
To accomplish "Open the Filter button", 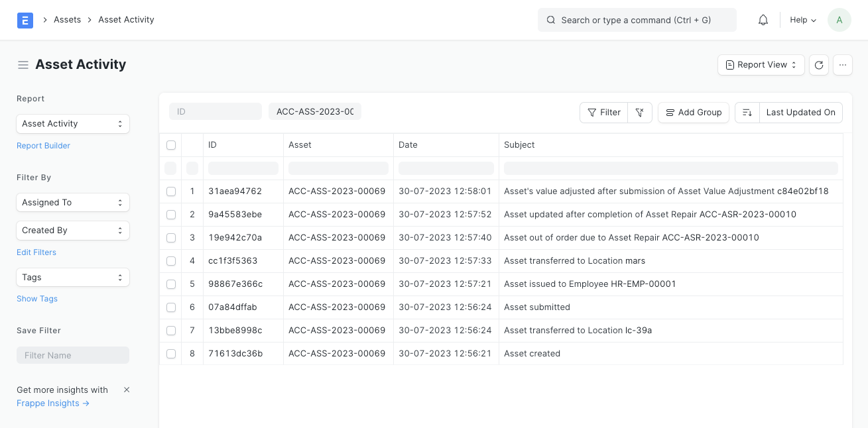I will (x=604, y=113).
